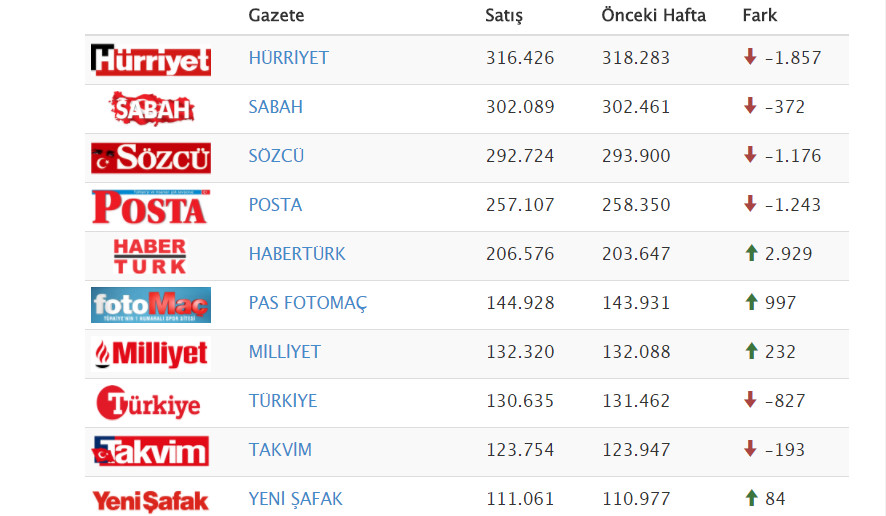
Task: Click the Posta newspaper logo
Action: click(x=151, y=207)
